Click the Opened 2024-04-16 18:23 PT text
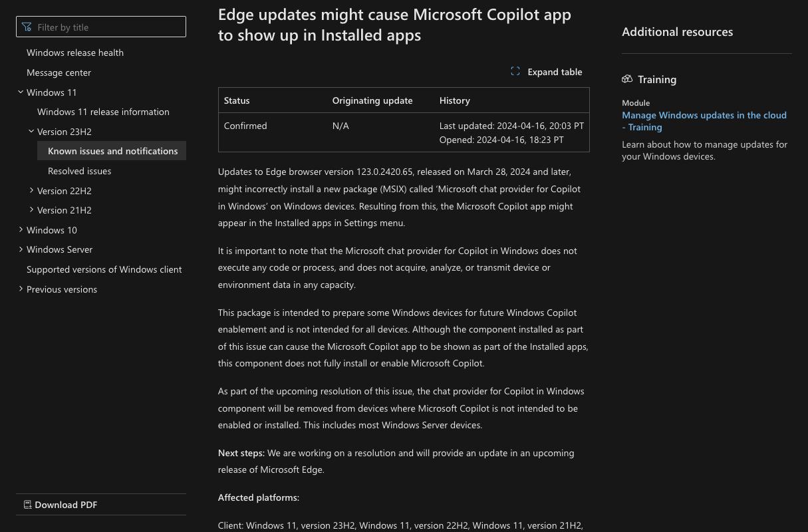This screenshot has height=532, width=808. pos(501,140)
